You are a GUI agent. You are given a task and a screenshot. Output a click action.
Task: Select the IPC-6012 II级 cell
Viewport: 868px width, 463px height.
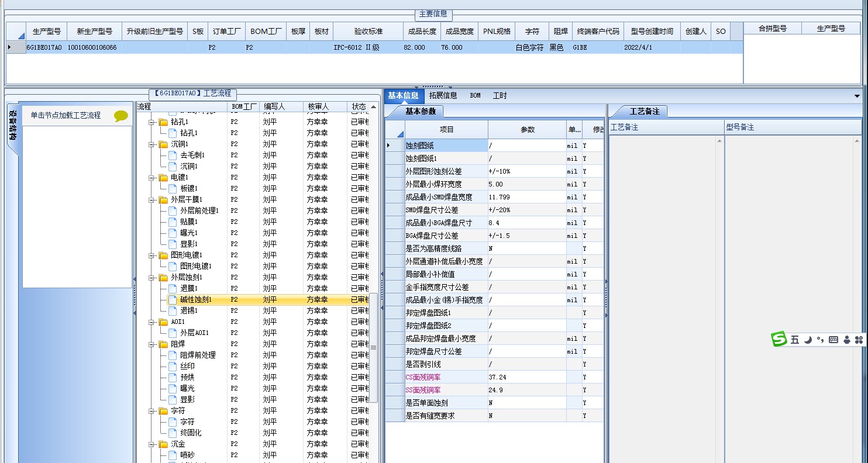pos(368,47)
